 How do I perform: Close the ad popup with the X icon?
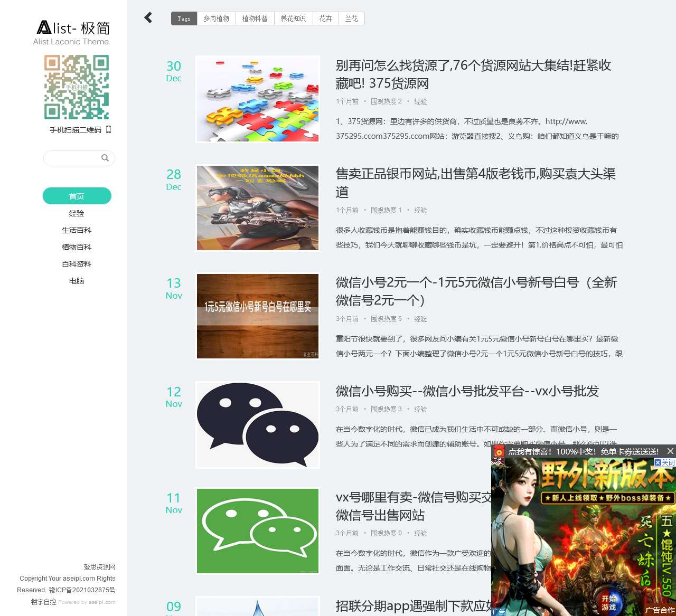670,451
